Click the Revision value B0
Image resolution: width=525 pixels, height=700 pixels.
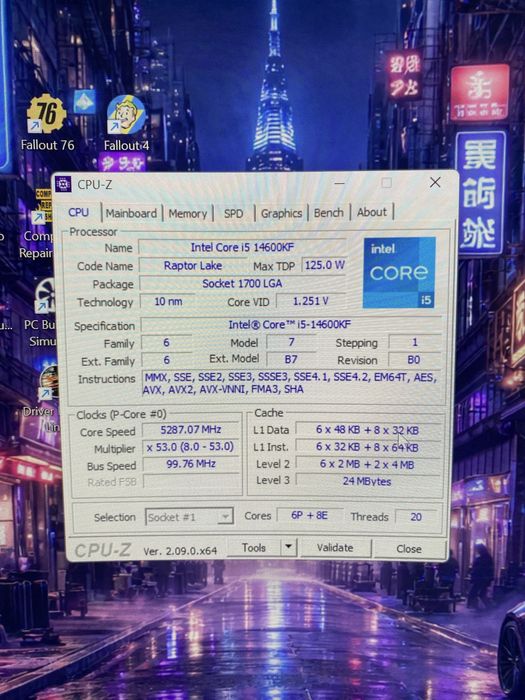[x=414, y=360]
